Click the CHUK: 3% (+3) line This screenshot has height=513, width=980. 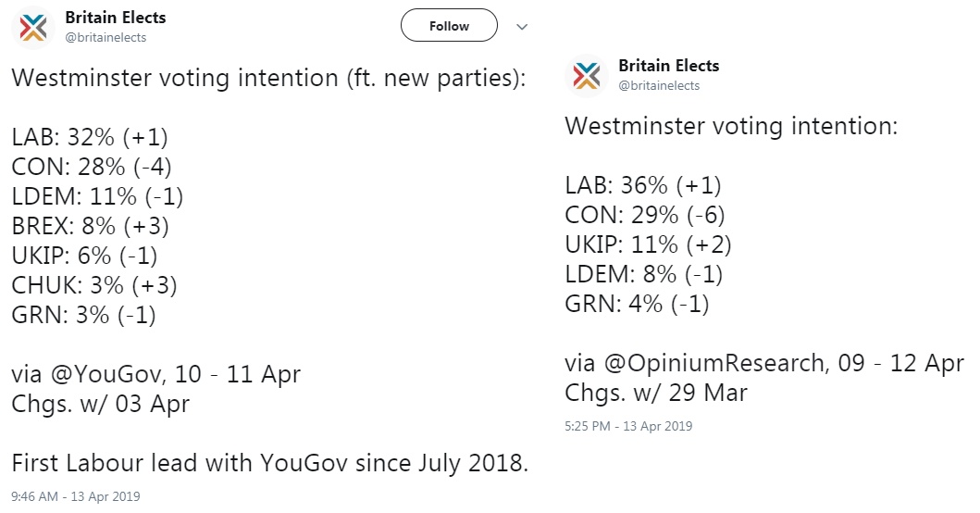(94, 285)
